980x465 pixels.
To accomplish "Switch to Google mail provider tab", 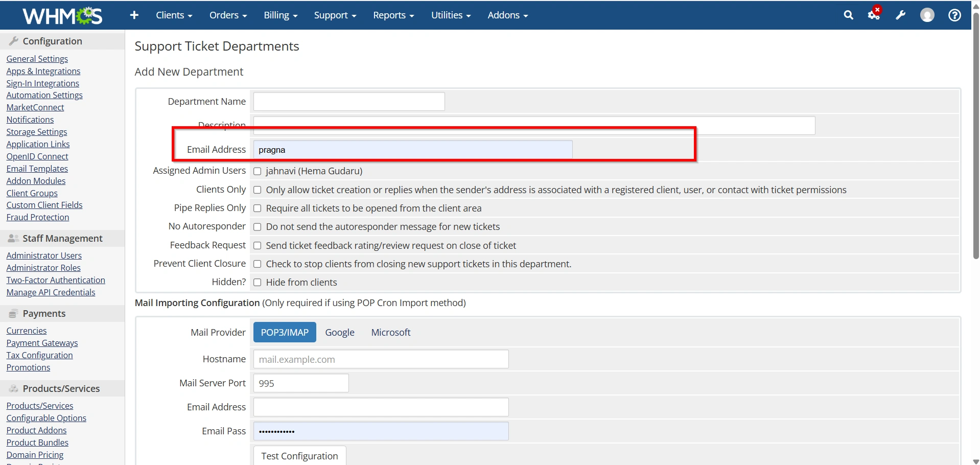I will (x=340, y=332).
